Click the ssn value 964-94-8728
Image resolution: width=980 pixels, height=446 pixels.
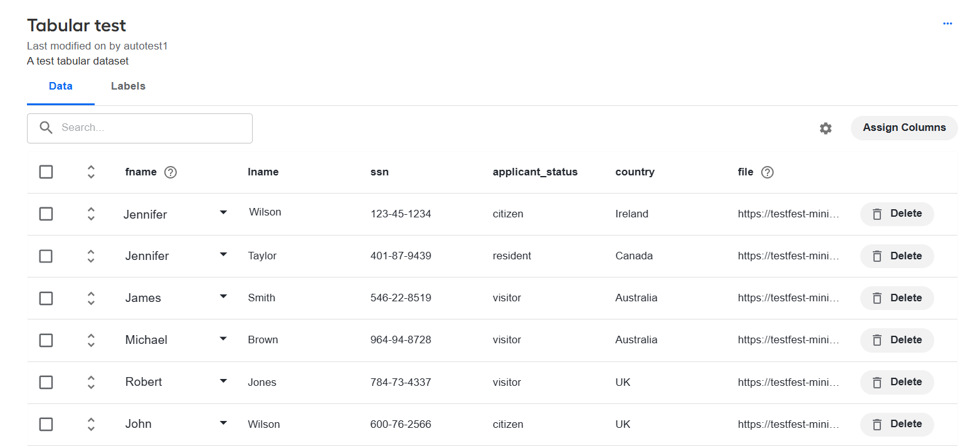point(401,340)
